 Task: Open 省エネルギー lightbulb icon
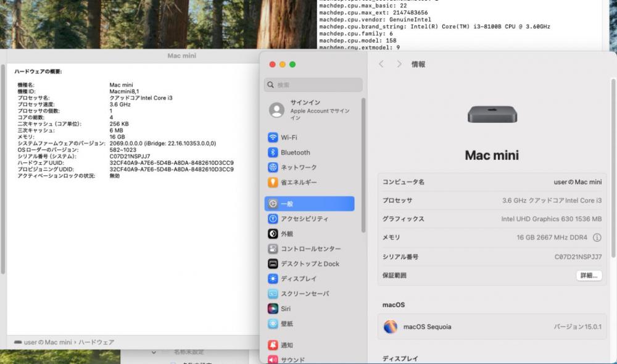pos(273,182)
